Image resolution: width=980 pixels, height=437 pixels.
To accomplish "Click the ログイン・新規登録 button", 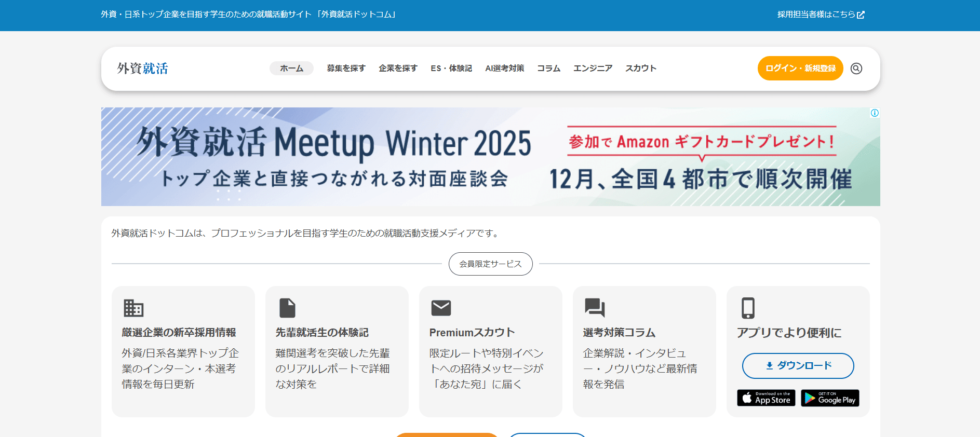I will (x=800, y=69).
